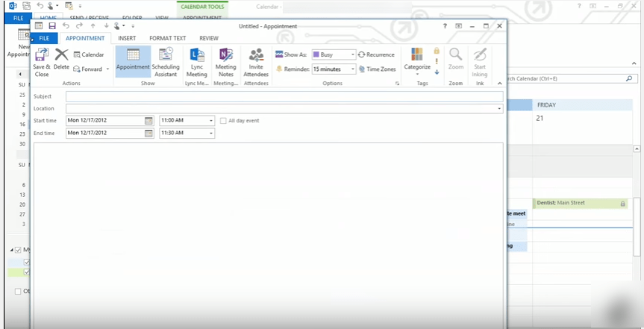644x329 pixels.
Task: Go to next item with down arrow
Action: point(106,26)
